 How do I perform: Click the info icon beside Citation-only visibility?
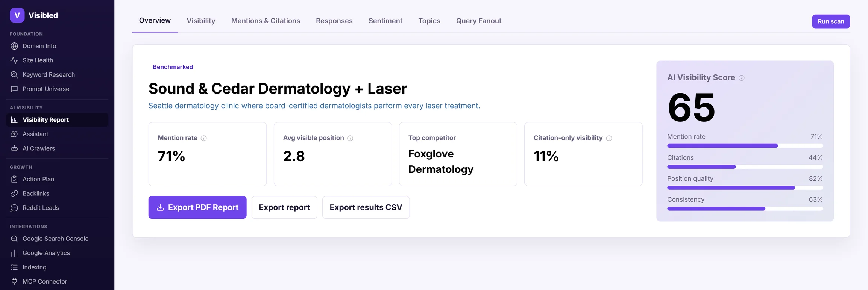tap(609, 138)
